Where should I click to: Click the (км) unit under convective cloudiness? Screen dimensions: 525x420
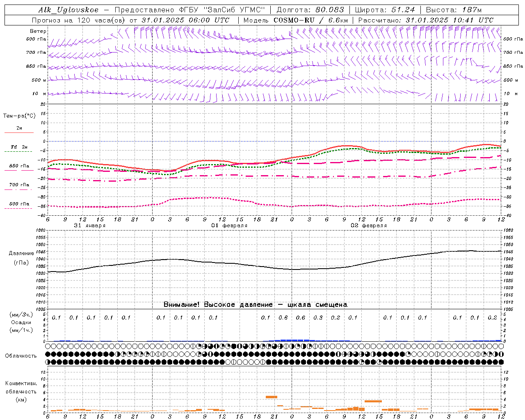(21, 399)
